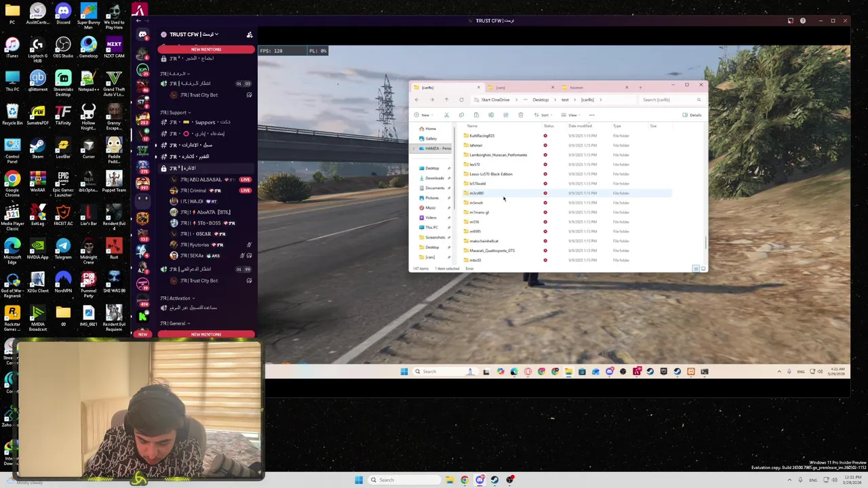Click test in Explorer address breadcrumb
868x488 pixels.
565,100
